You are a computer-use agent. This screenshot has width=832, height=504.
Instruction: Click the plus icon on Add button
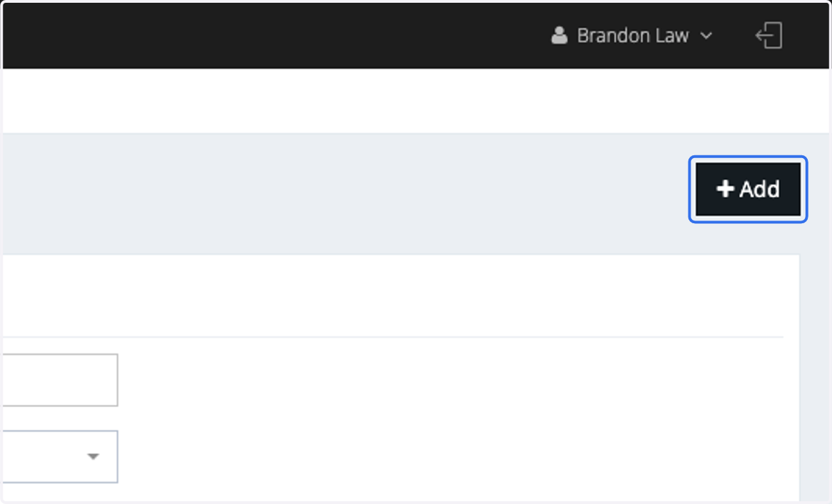pos(725,189)
